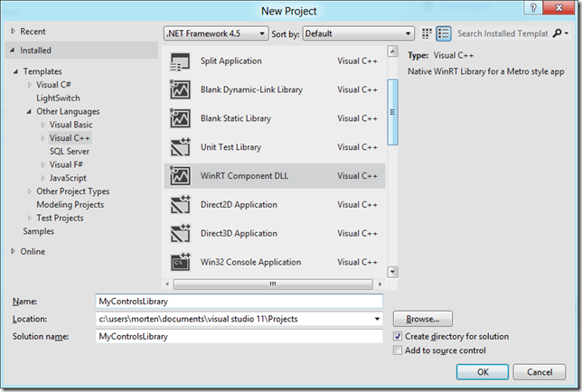Click the Blank Static Library template icon
The image size is (582, 392).
coord(180,118)
